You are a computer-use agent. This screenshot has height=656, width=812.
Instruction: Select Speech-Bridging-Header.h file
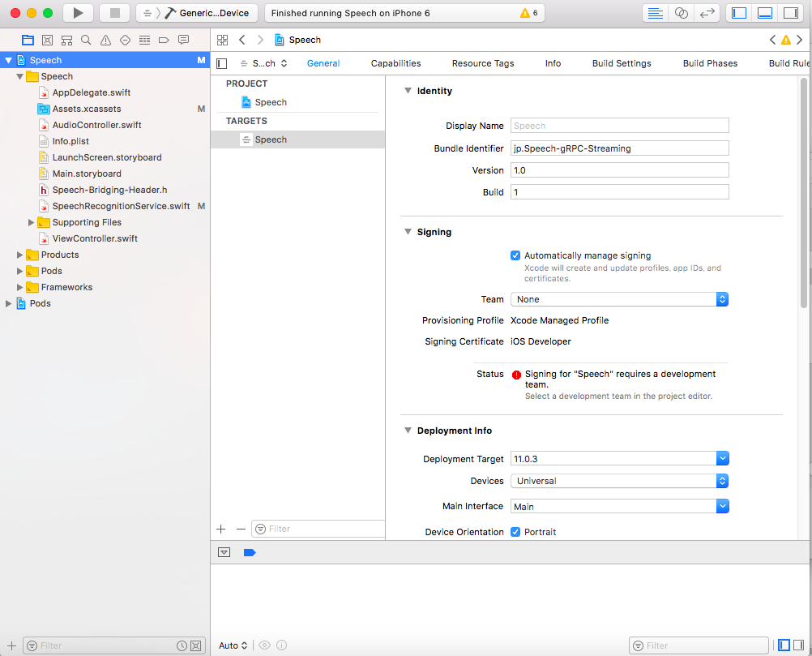point(109,190)
